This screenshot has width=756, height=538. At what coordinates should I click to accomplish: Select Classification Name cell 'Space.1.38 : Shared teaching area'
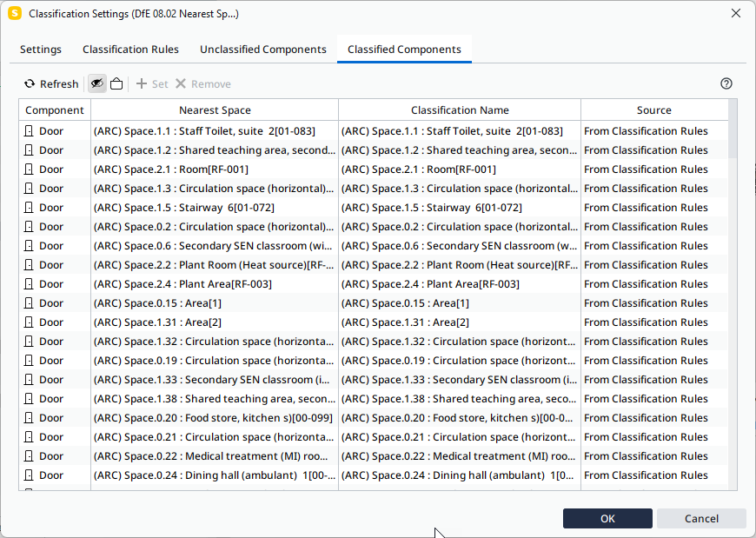tap(459, 399)
